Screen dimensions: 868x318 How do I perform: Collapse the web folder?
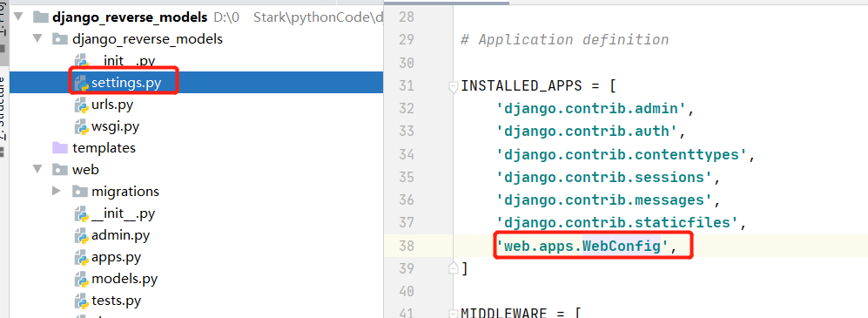coord(37,170)
